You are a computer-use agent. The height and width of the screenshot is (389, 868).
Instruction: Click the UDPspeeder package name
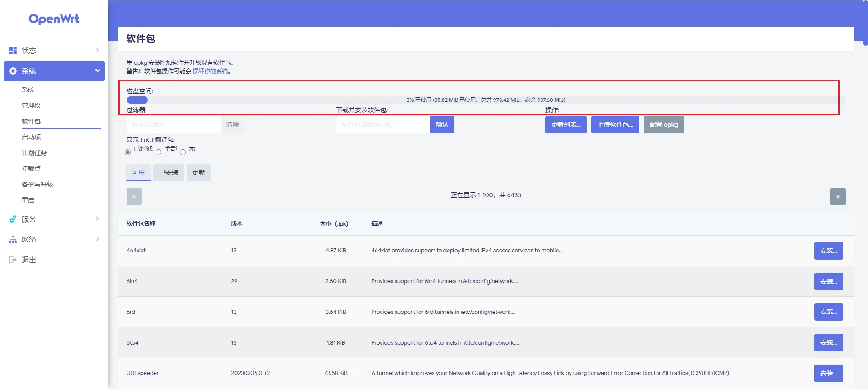click(x=143, y=373)
